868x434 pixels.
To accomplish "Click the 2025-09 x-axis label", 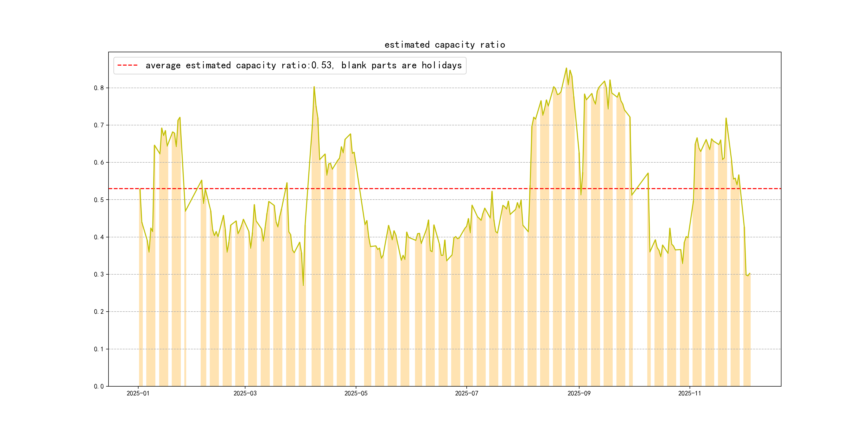I will (x=579, y=393).
